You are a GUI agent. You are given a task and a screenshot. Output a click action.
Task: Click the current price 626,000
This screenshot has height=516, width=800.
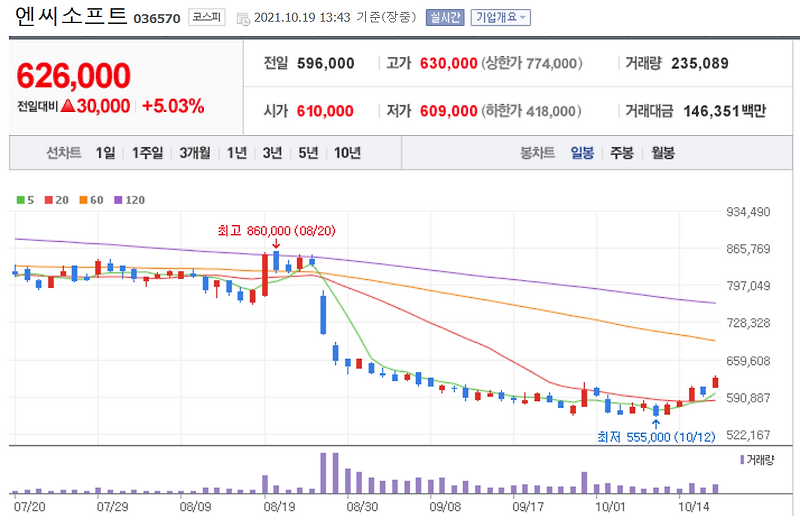click(x=73, y=76)
